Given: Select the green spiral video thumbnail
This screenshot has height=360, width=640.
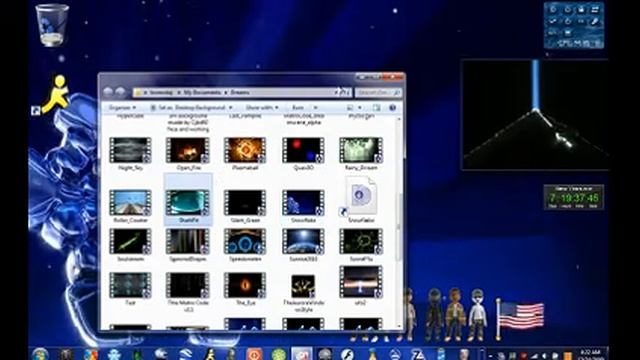Looking at the screenshot, I should click(x=361, y=241).
